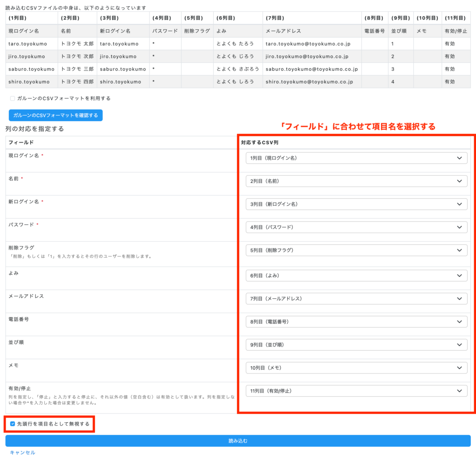Viewport: 476px width, 458px height.
Task: Open the 現ログイン名 column dropdown
Action: (x=356, y=158)
